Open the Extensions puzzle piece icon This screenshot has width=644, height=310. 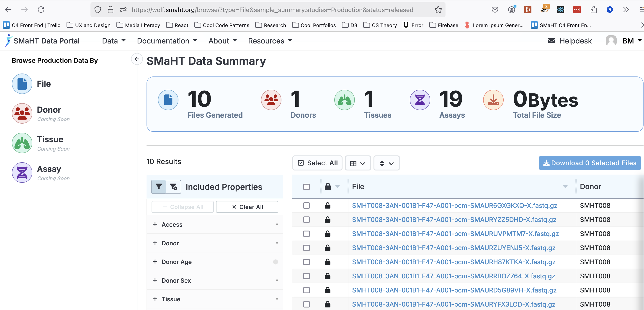(593, 10)
